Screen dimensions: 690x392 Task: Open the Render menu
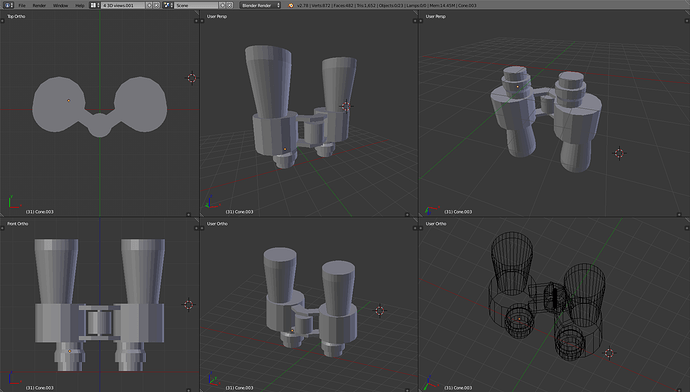(x=39, y=5)
